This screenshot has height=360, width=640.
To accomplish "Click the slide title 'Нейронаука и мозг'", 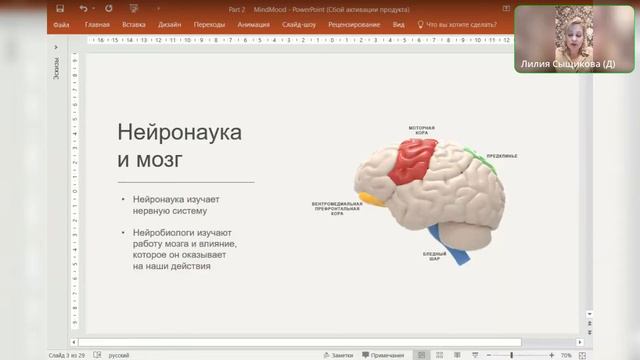I will [180, 145].
